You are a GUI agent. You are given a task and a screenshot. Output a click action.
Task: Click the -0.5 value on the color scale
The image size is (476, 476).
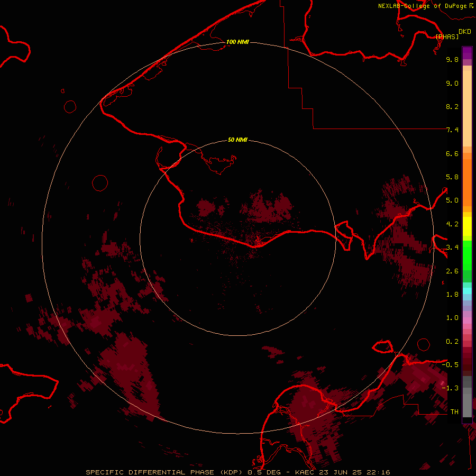(x=450, y=365)
